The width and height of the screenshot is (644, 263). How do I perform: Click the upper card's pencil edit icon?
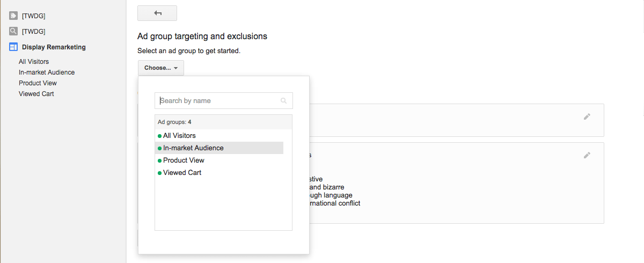click(x=587, y=116)
